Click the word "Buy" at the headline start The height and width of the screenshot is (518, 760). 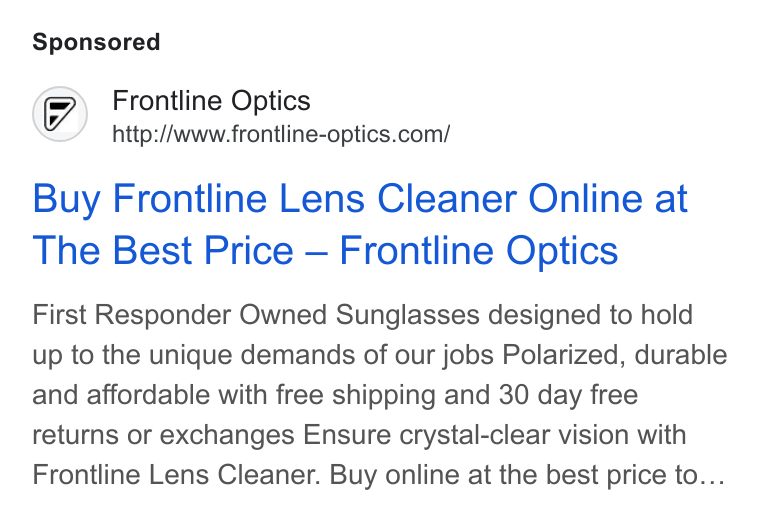pyautogui.click(x=67, y=200)
